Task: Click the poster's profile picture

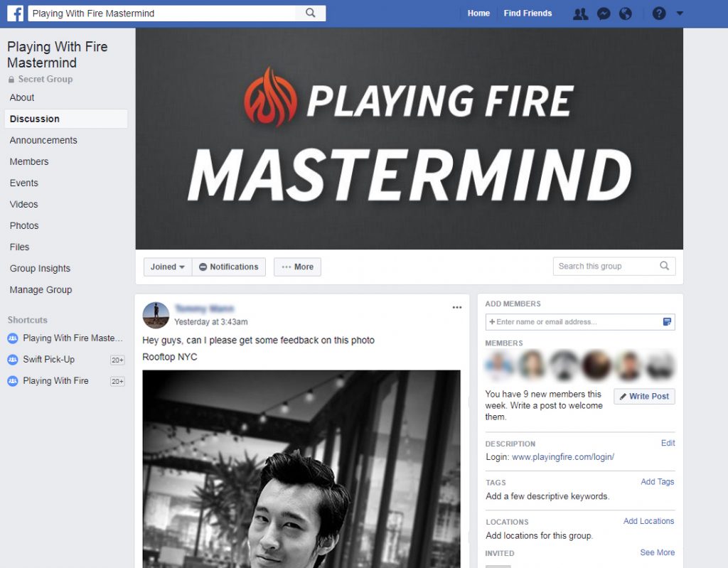Action: pyautogui.click(x=156, y=316)
